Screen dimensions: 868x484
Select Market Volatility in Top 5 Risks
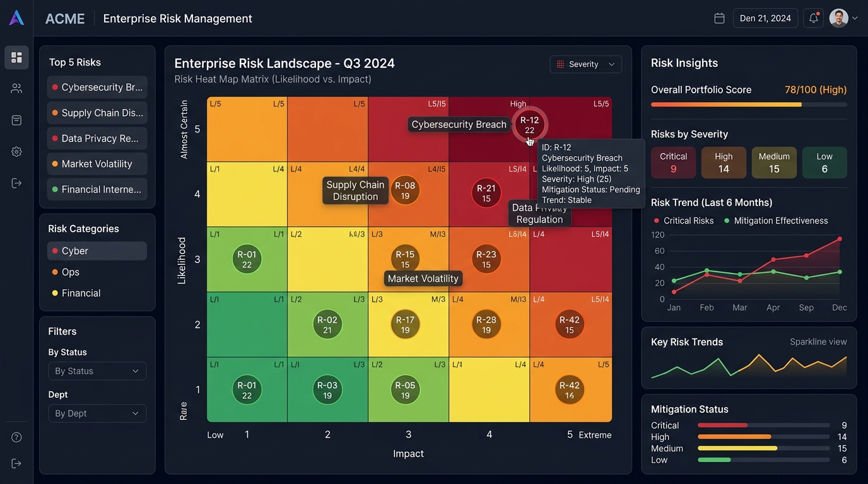97,164
